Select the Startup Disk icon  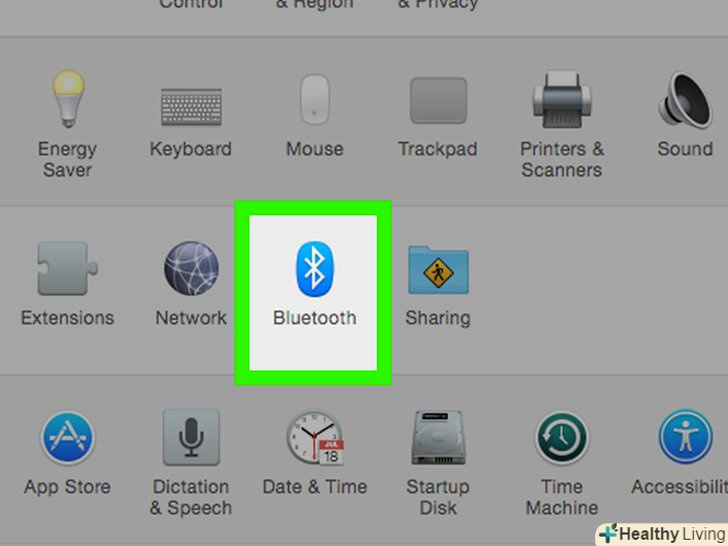(438, 437)
